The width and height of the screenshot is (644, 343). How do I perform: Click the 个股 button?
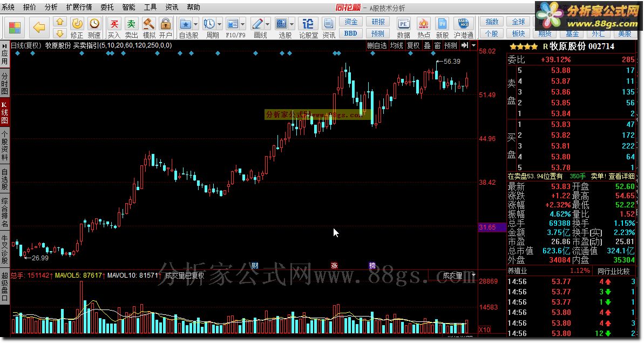pos(492,33)
